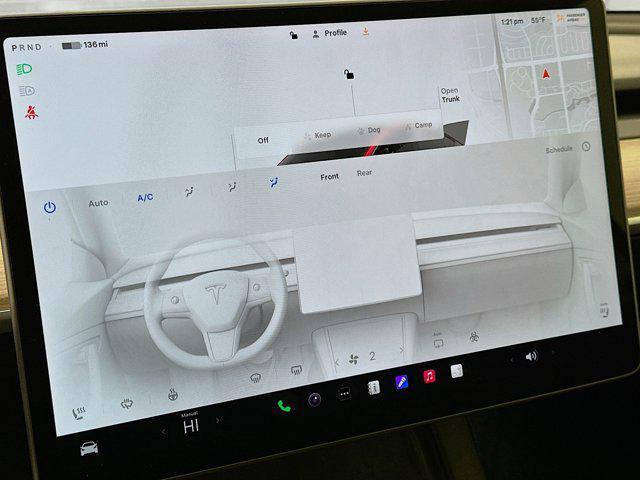The height and width of the screenshot is (480, 640).
Task: Tap the Schedule clock icon
Action: pos(586,146)
